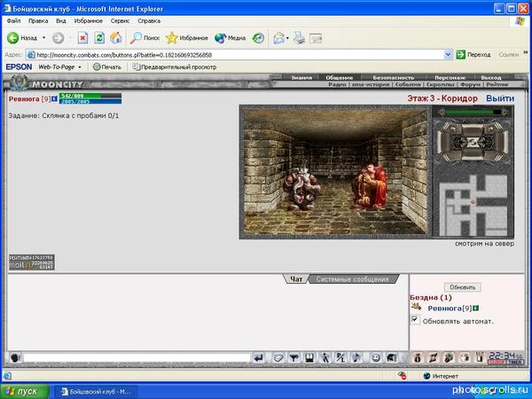Open the Избранное menu in menu bar
This screenshot has width=532, height=399.
click(x=88, y=21)
